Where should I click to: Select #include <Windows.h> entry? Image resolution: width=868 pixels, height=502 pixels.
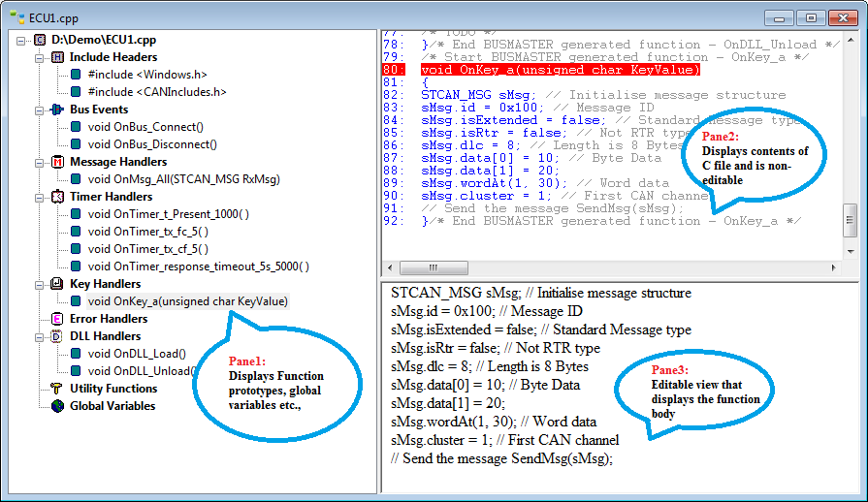click(147, 75)
